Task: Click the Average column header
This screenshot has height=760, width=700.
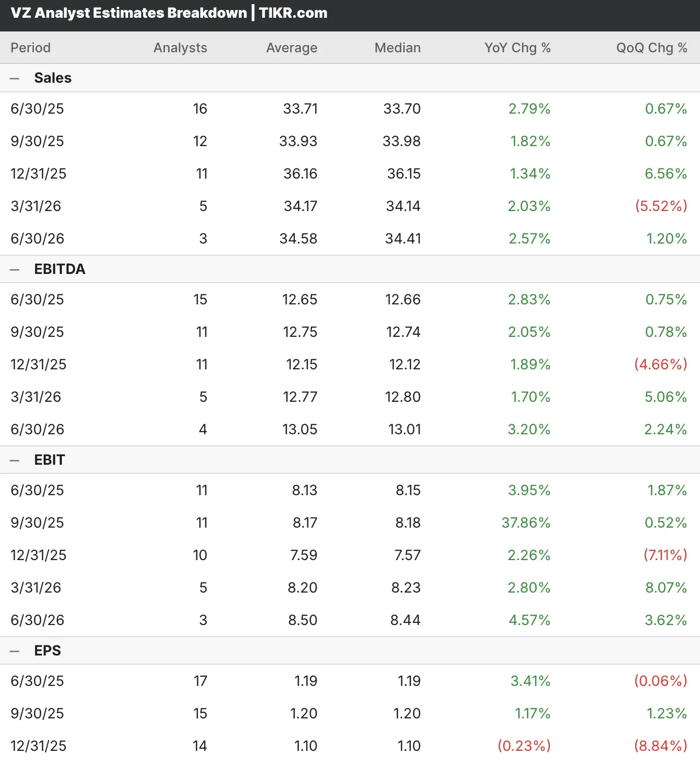Action: (x=292, y=48)
